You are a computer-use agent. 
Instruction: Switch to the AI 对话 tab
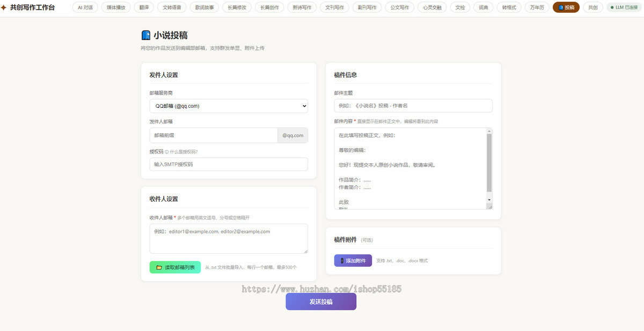pos(85,8)
